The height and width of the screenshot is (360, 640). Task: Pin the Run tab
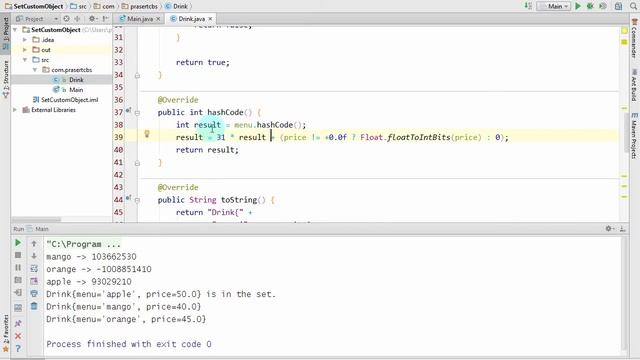(x=18, y=323)
